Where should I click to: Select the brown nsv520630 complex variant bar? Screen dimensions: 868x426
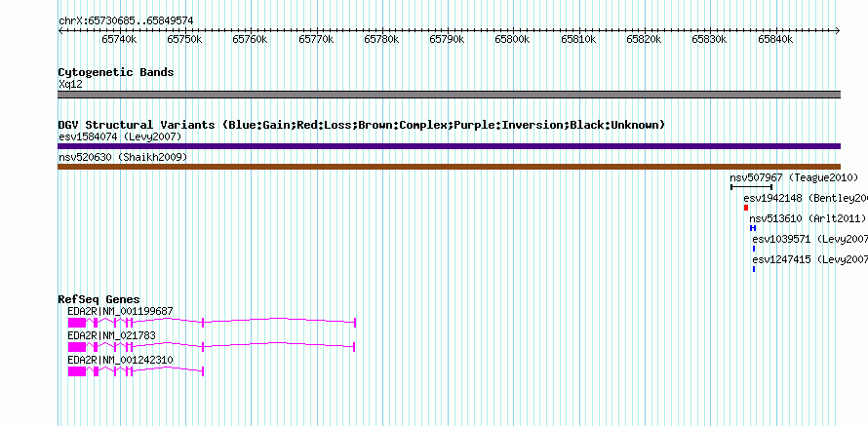449,167
